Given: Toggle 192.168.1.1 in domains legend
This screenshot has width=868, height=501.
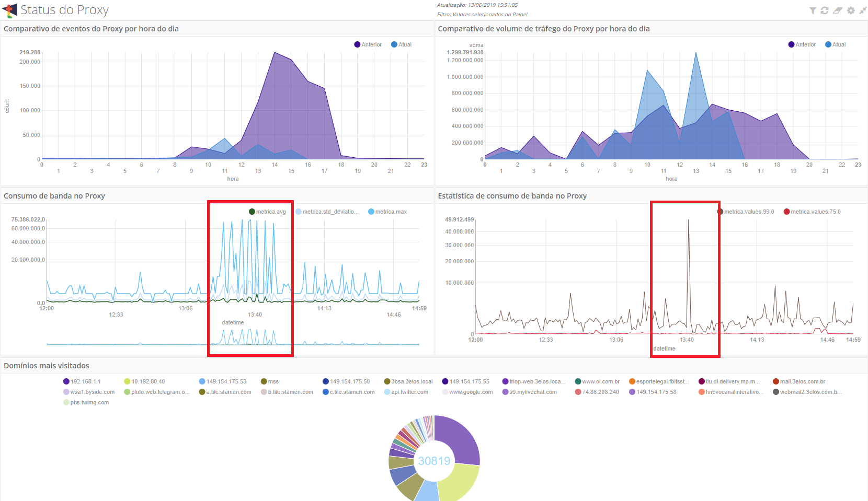Looking at the screenshot, I should tap(82, 381).
